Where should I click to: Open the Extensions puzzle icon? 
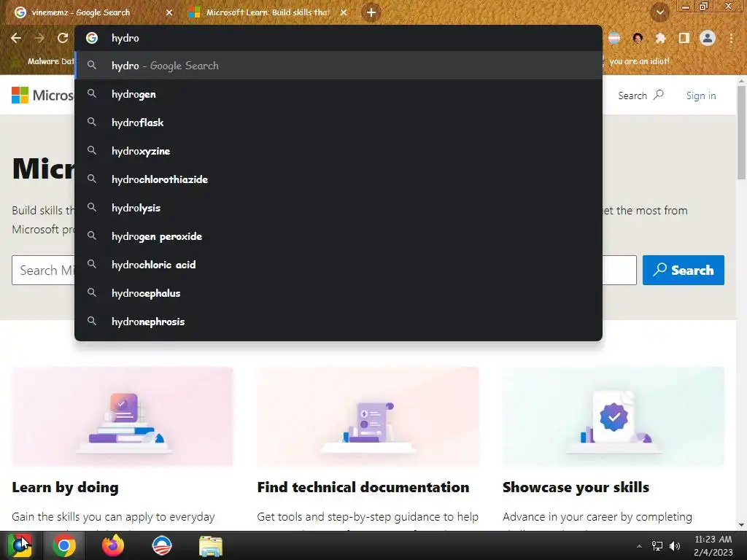(x=660, y=38)
